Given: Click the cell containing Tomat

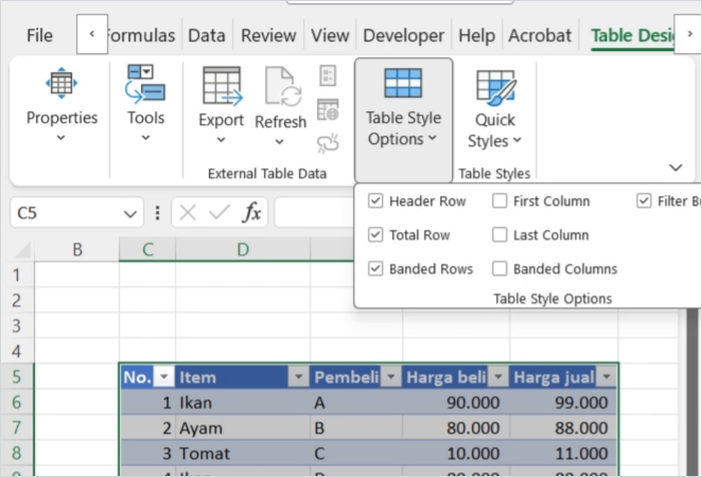Looking at the screenshot, I should (x=243, y=453).
